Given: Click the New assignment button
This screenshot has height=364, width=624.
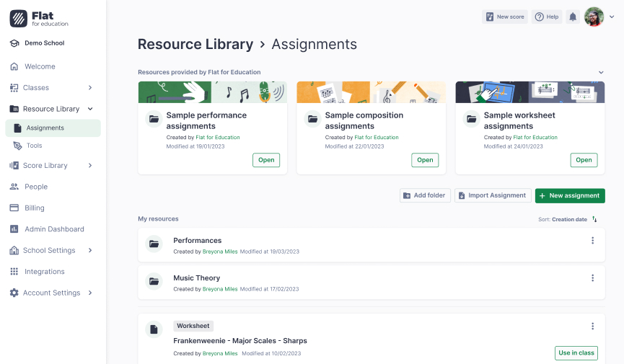Looking at the screenshot, I should click(x=569, y=195).
